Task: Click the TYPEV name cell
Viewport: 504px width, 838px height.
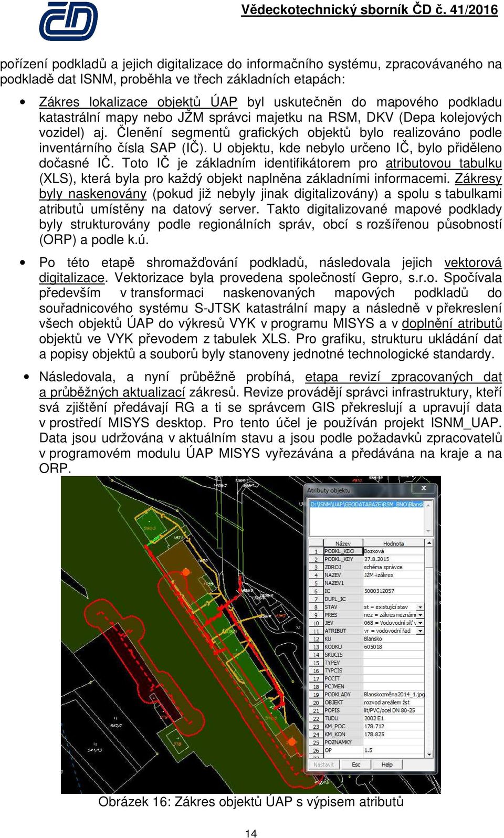Action: pyautogui.click(x=342, y=663)
